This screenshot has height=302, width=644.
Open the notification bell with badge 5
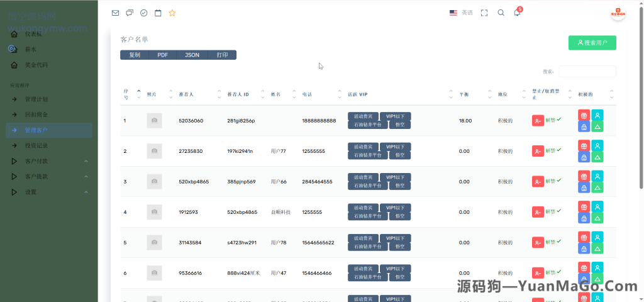(x=517, y=13)
